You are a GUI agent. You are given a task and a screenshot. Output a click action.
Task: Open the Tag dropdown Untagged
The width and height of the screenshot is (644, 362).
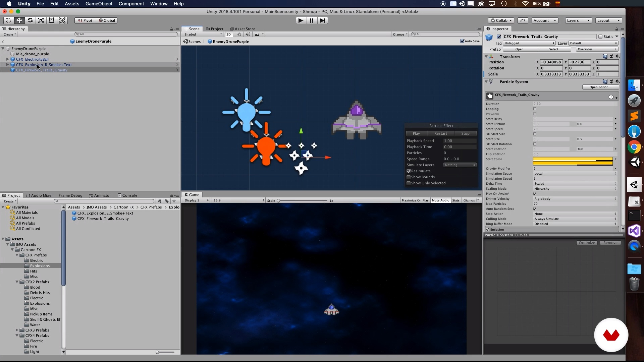pos(529,43)
